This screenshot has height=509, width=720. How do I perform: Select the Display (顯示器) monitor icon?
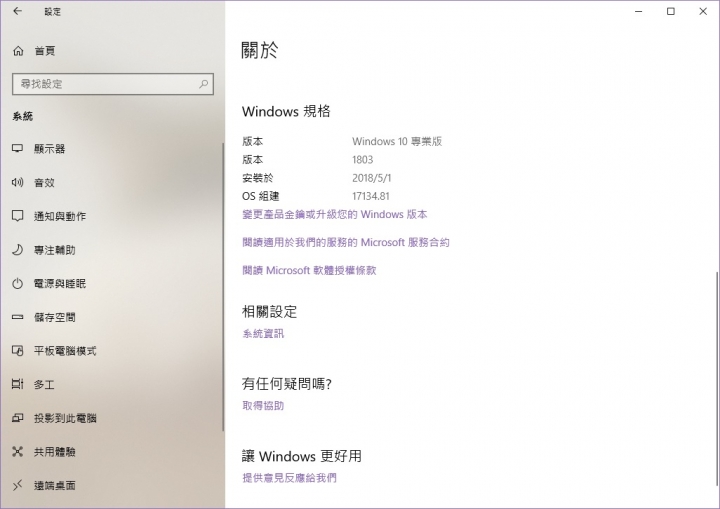point(17,148)
